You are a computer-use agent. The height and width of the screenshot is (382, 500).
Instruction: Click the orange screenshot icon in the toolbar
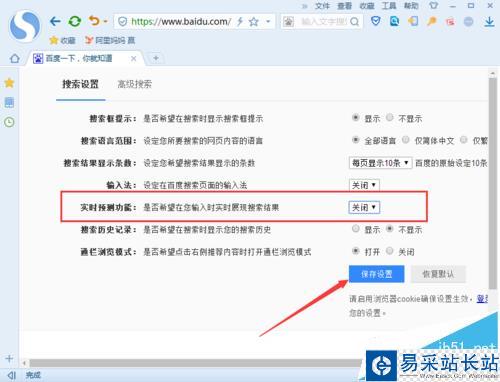[x=413, y=22]
